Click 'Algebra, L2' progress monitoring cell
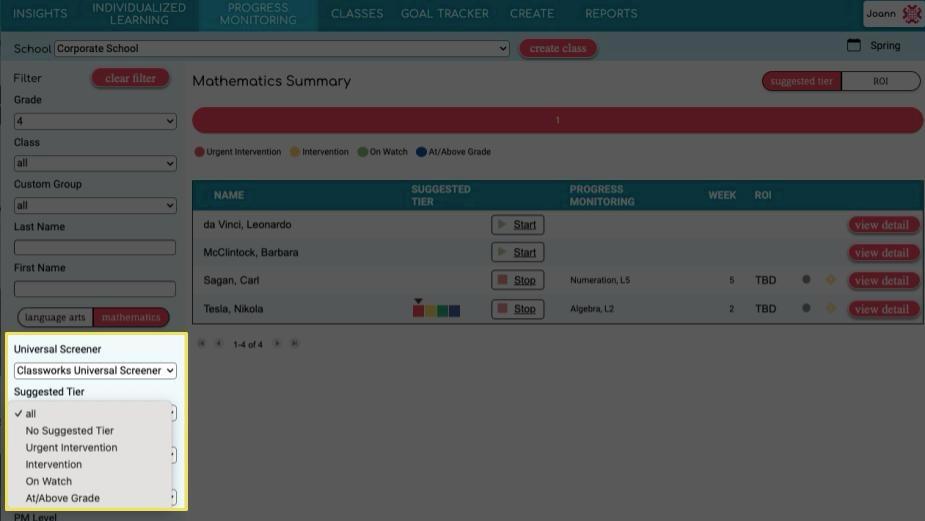 tap(592, 309)
